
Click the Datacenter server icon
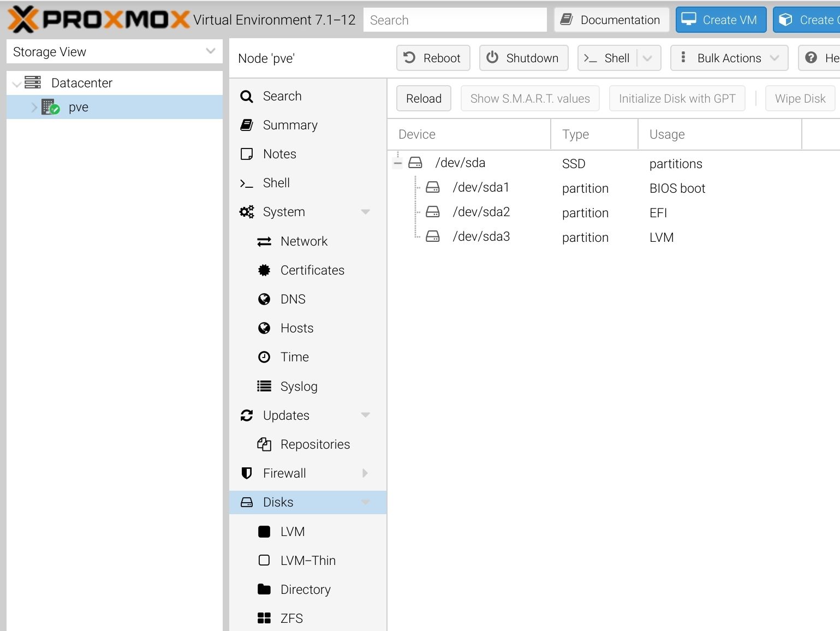click(x=33, y=82)
